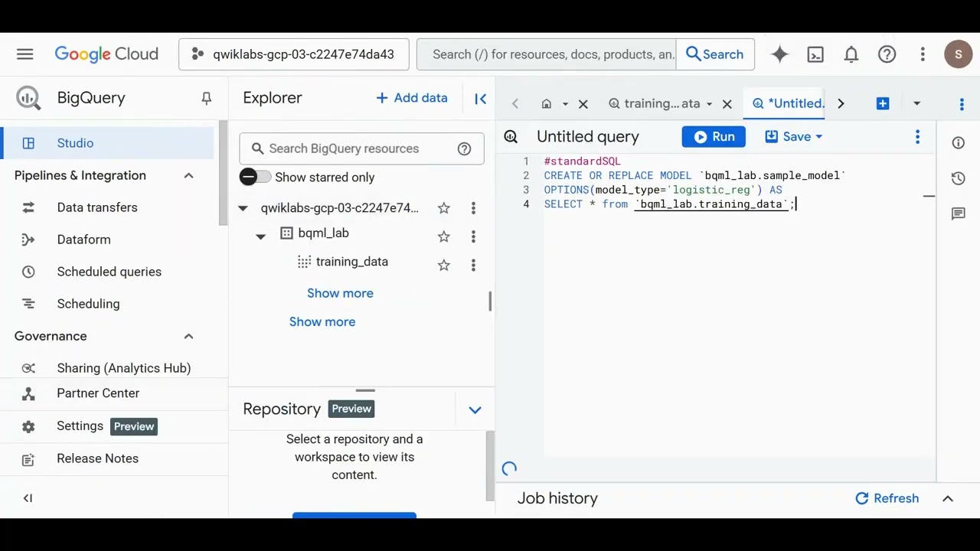Image resolution: width=980 pixels, height=551 pixels.
Task: Open notifications bell
Action: tap(851, 54)
